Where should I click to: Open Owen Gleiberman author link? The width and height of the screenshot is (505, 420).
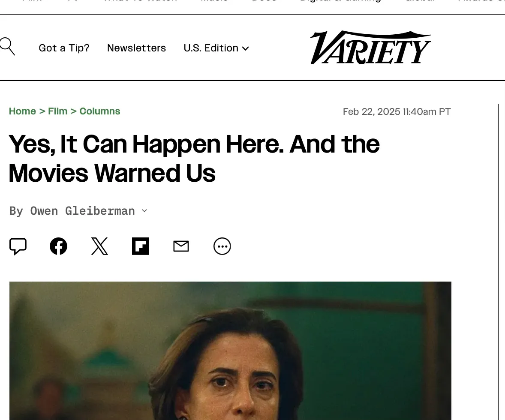click(82, 211)
